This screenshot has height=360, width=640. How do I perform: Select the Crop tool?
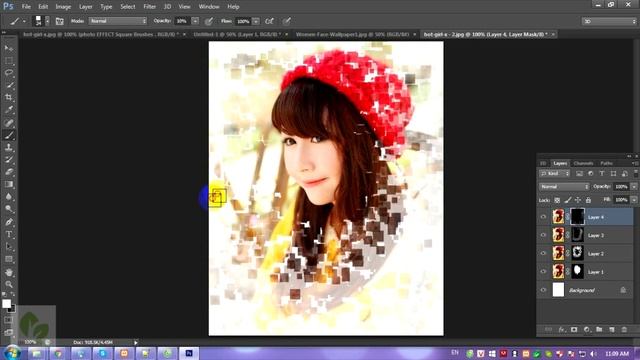tap(9, 98)
